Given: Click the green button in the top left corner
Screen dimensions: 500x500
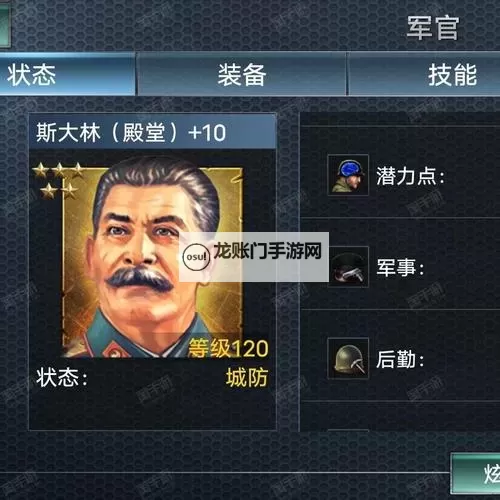Looking at the screenshot, I should (5, 24).
